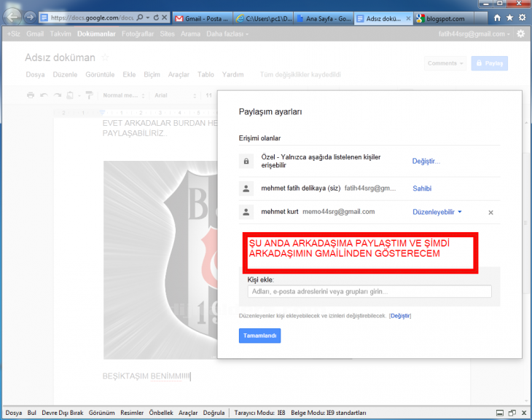Viewport: 532px width, 420px height.
Task: Close the Adsız doküman browser tab
Action: 408,18
